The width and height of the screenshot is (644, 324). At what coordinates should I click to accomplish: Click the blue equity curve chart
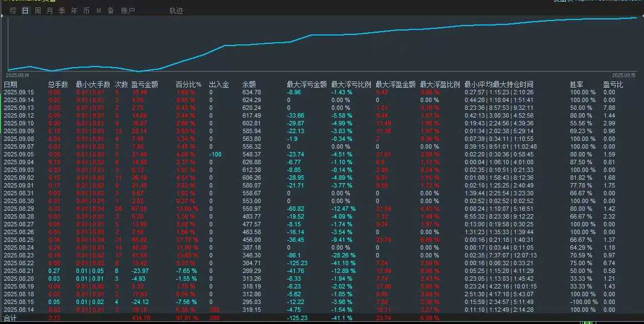(x=322, y=43)
